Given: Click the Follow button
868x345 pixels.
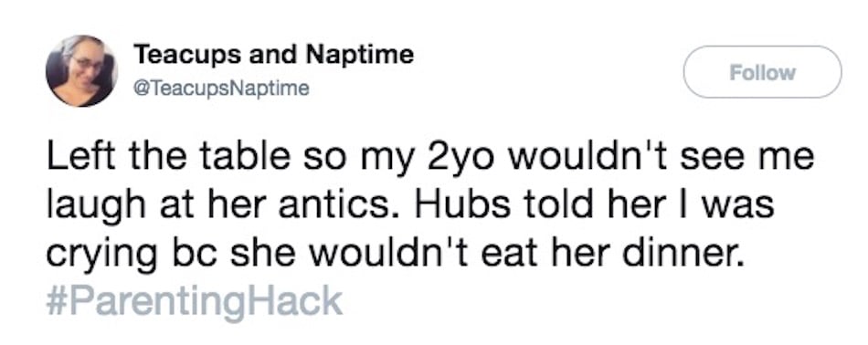Looking at the screenshot, I should pyautogui.click(x=762, y=72).
